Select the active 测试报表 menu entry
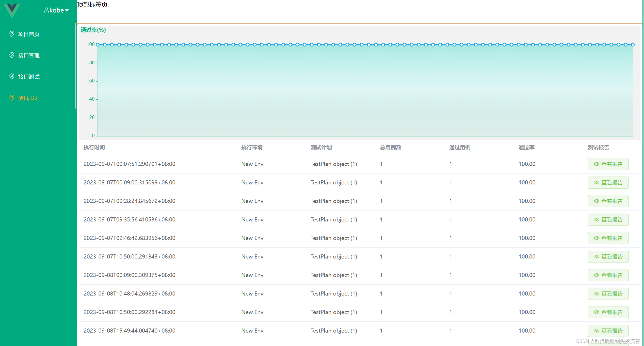 [x=29, y=98]
